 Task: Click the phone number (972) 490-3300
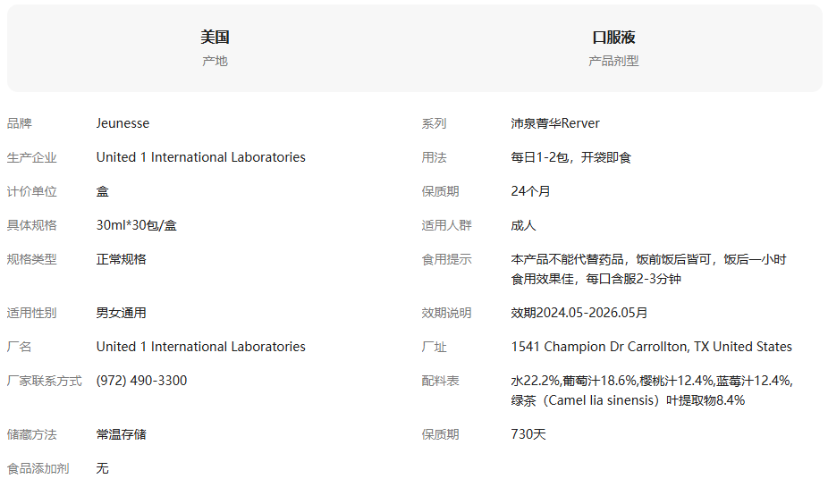click(141, 381)
